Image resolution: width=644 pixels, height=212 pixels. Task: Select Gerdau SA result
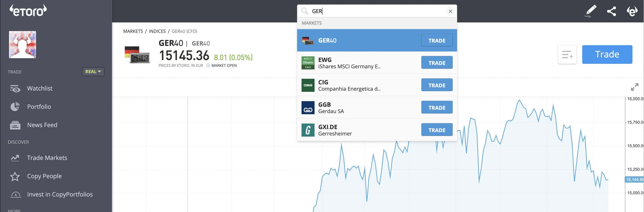pyautogui.click(x=377, y=108)
